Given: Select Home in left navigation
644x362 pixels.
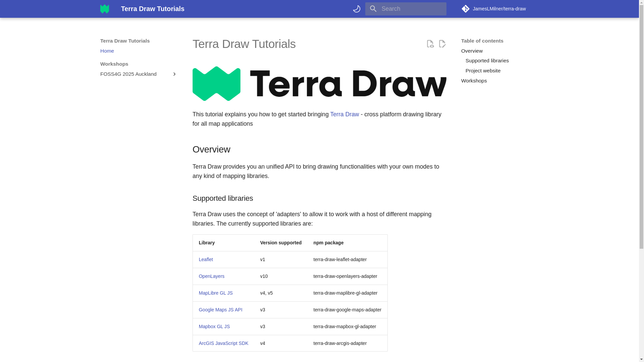Looking at the screenshot, I should [x=107, y=51].
